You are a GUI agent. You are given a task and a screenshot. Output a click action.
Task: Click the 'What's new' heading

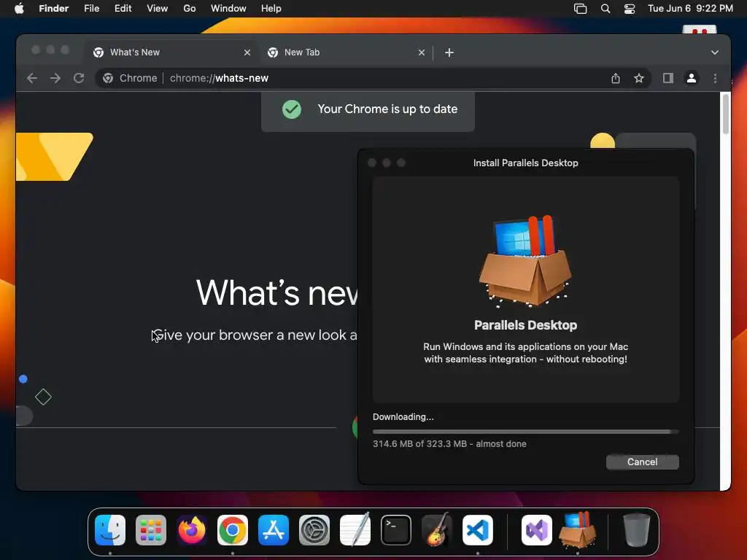tap(276, 292)
